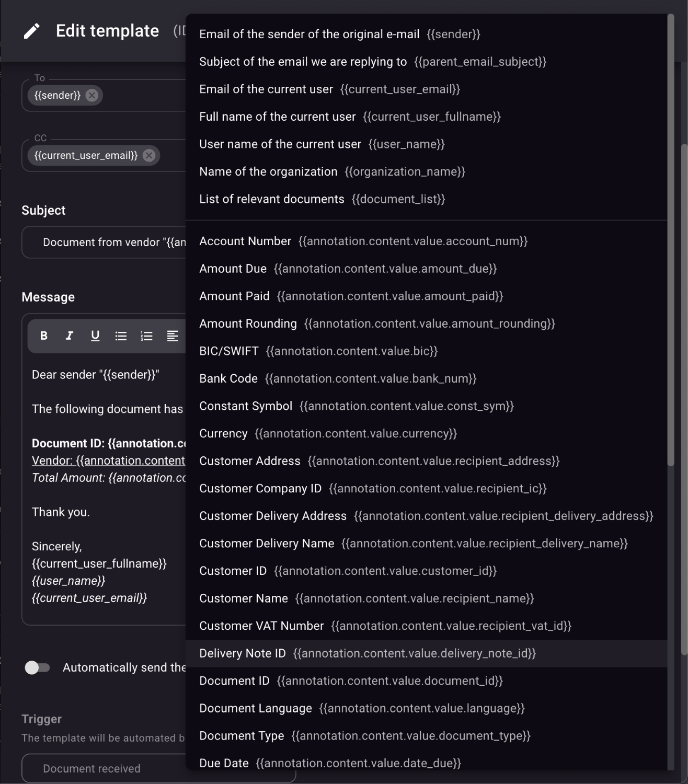Select the Constant Symbol variable
The width and height of the screenshot is (688, 784).
point(426,406)
